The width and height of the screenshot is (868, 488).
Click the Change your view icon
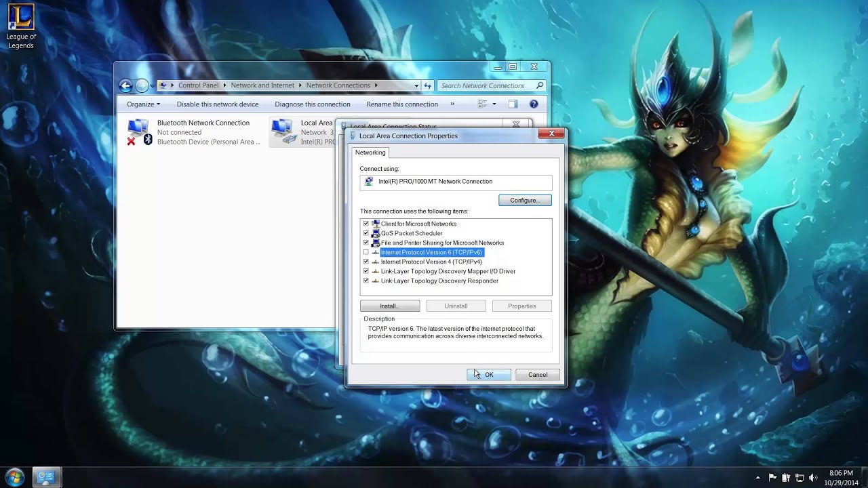(483, 104)
